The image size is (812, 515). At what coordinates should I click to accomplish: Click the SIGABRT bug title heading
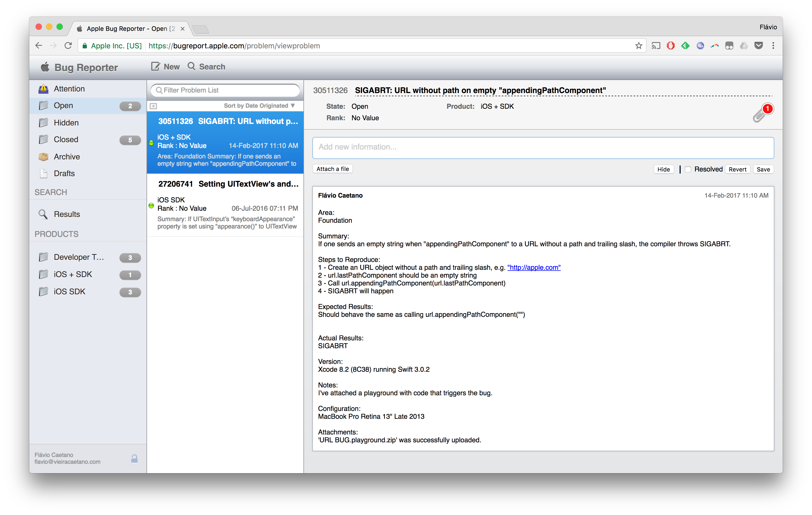pos(480,90)
